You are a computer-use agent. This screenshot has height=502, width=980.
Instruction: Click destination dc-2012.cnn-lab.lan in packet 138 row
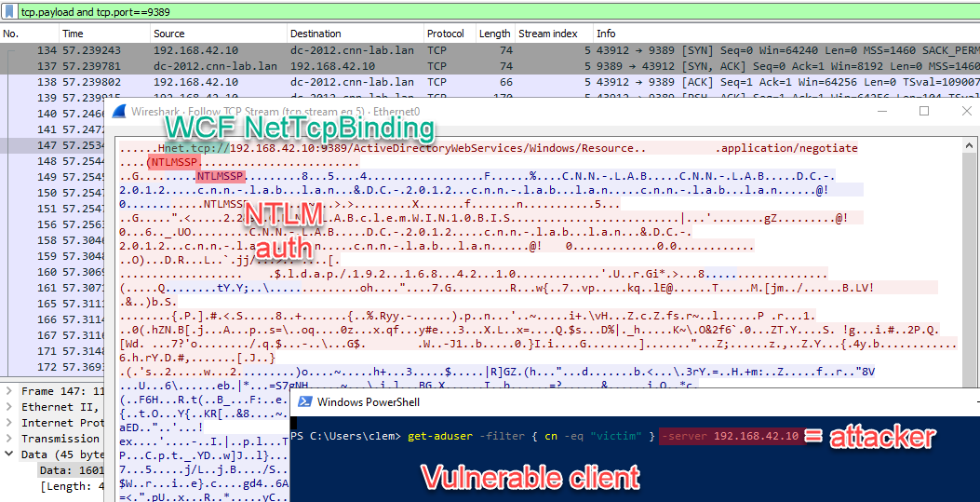tap(352, 81)
